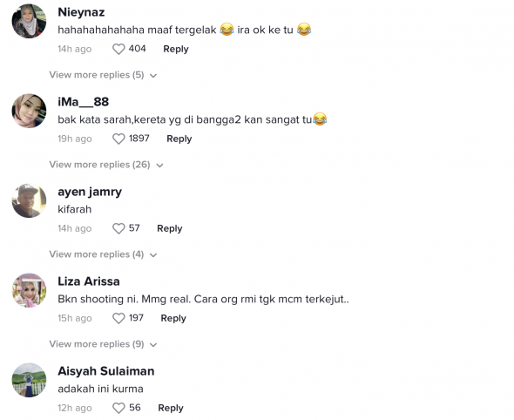Expand the 5 more replies under Nieynaz

pyautogui.click(x=103, y=75)
